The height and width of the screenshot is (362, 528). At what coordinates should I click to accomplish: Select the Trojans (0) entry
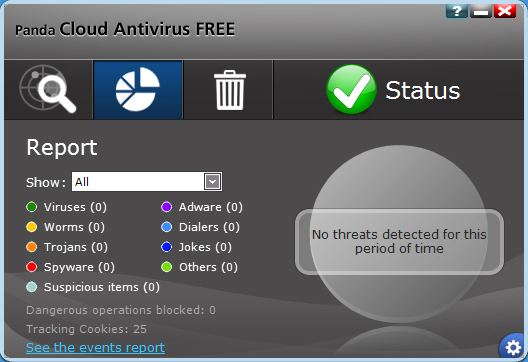[76, 247]
